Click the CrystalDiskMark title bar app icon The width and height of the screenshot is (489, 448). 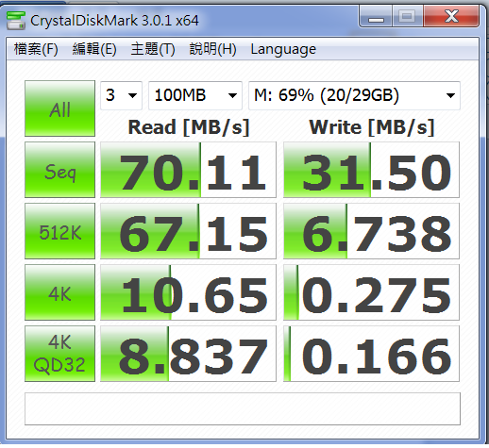(x=16, y=21)
